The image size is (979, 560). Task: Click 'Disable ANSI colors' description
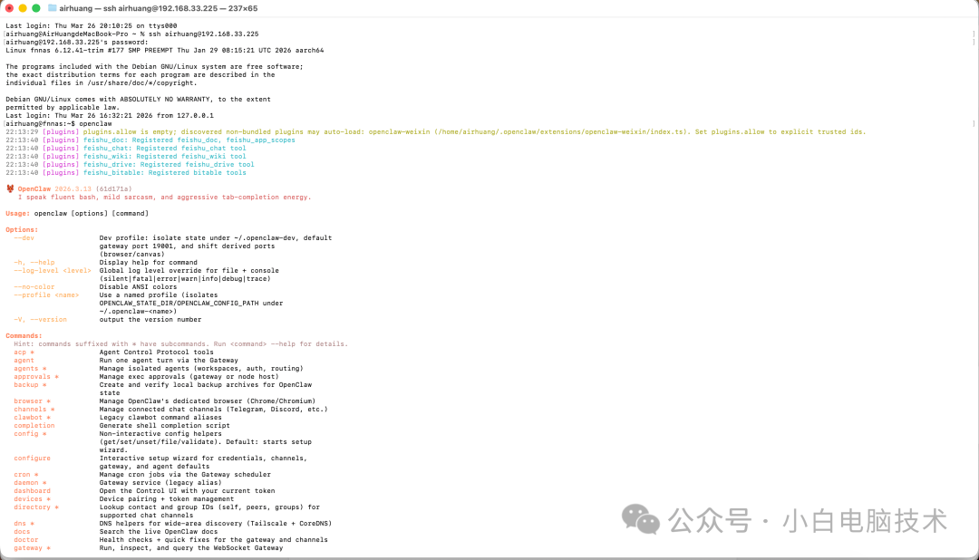tap(138, 286)
